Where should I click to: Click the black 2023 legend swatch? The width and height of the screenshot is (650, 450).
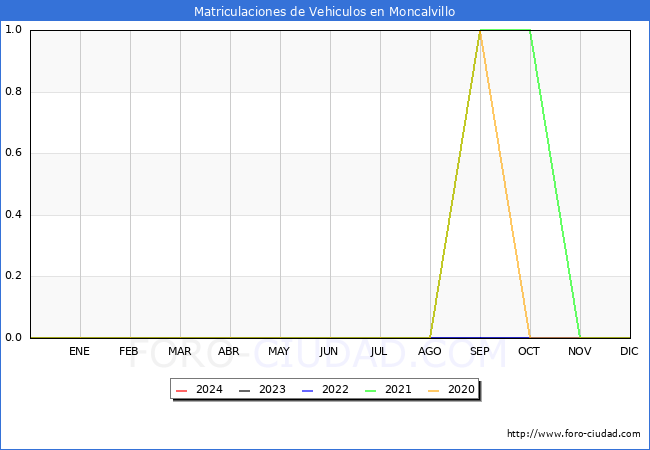pyautogui.click(x=245, y=390)
